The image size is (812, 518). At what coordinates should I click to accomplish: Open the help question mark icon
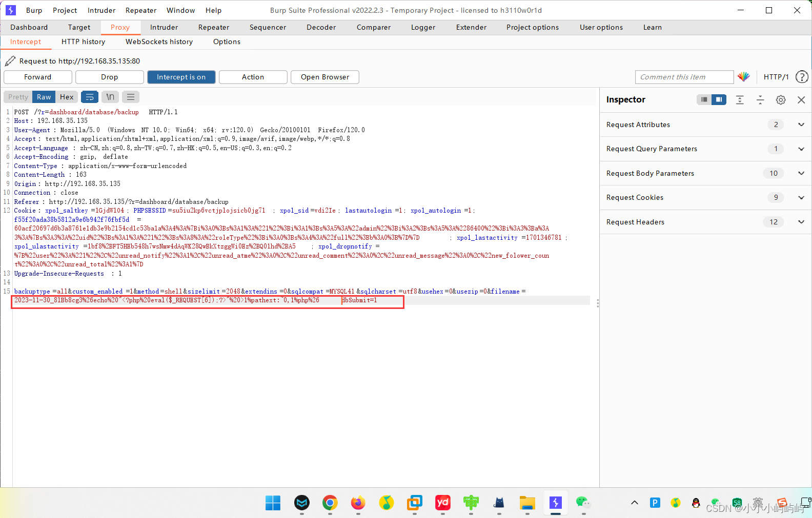click(x=802, y=77)
